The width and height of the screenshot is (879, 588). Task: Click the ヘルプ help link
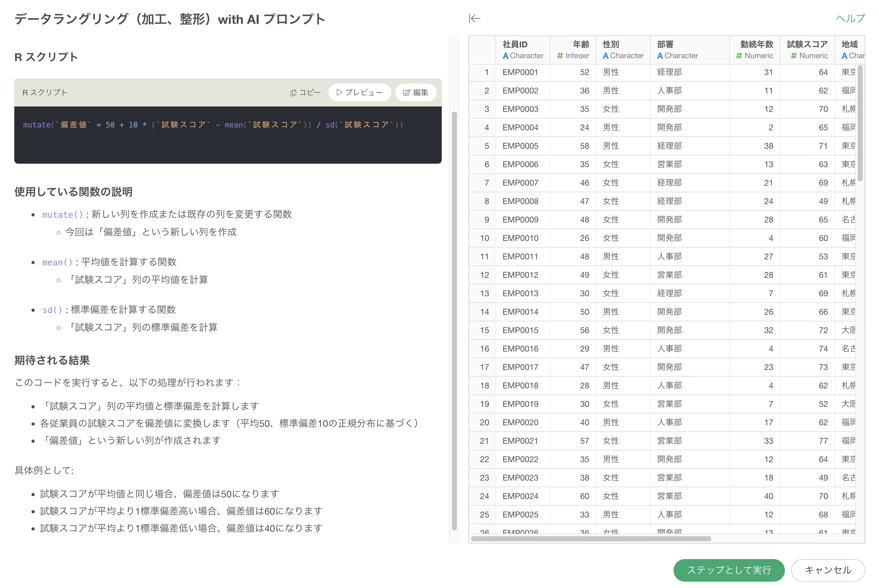tap(849, 18)
